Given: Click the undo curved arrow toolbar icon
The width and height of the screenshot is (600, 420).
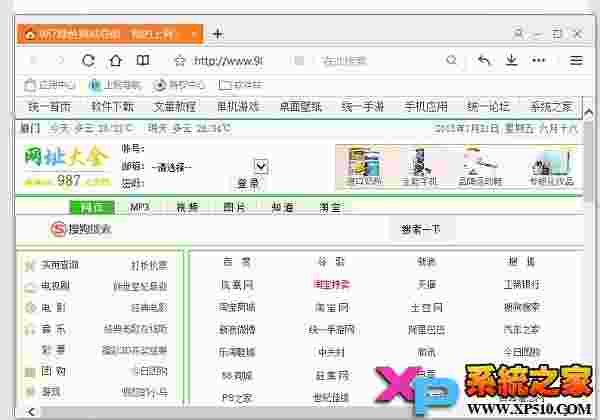Looking at the screenshot, I should (484, 60).
